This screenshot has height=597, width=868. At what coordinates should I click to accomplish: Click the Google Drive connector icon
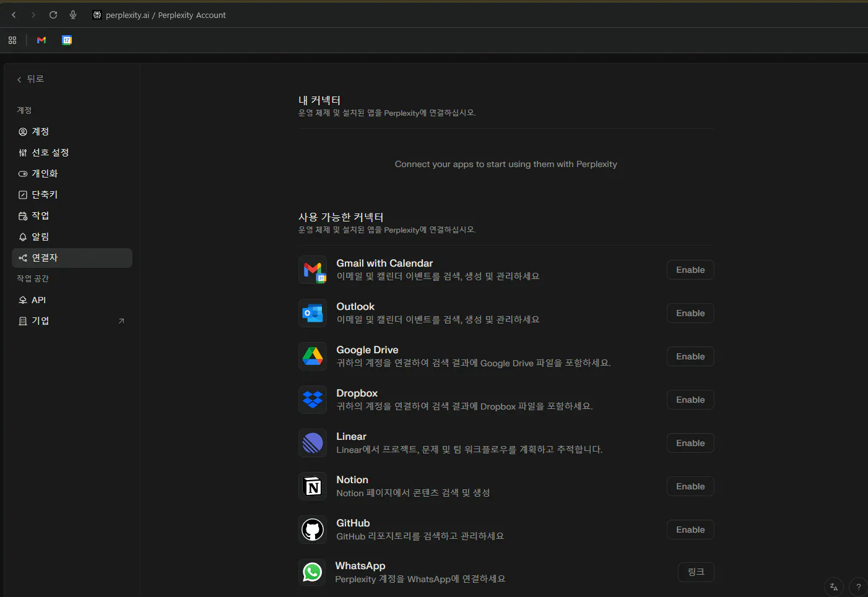pyautogui.click(x=313, y=356)
